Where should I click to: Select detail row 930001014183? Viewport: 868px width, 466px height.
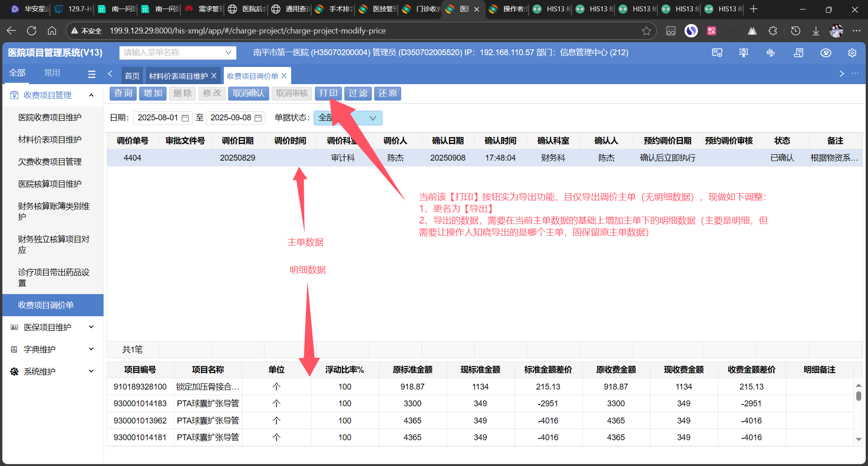click(x=480, y=404)
